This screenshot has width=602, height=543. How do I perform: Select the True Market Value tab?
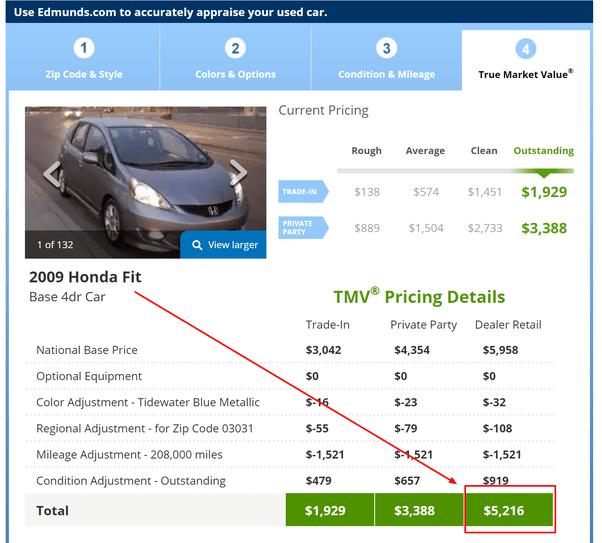[x=526, y=60]
